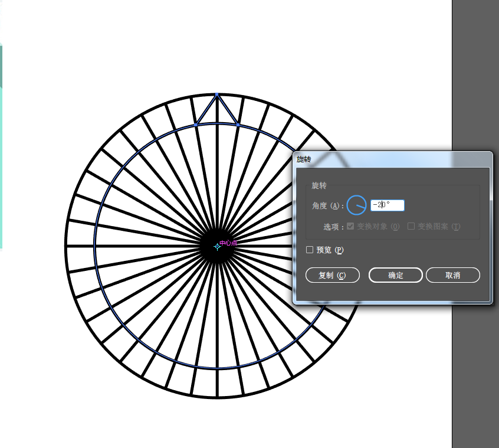Screen dimensions: 499x448
Task: Click the 中心点 rotation center crosshair
Action: (218, 246)
